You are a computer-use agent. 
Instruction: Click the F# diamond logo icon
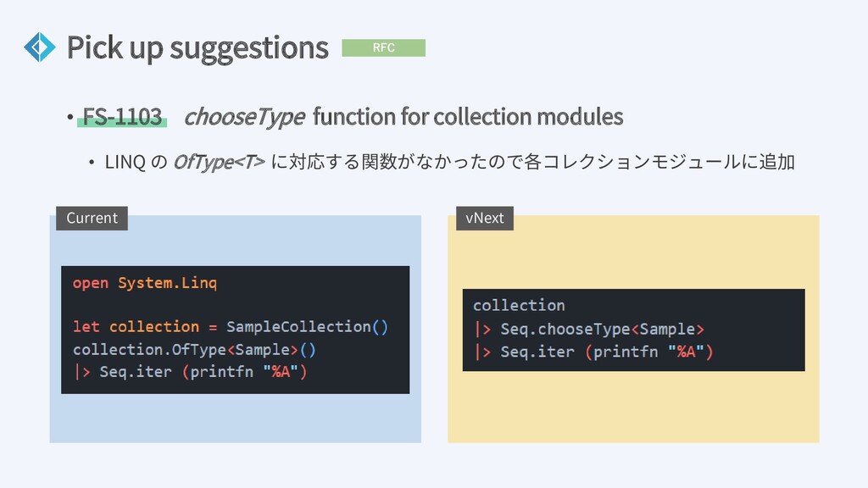coord(40,47)
